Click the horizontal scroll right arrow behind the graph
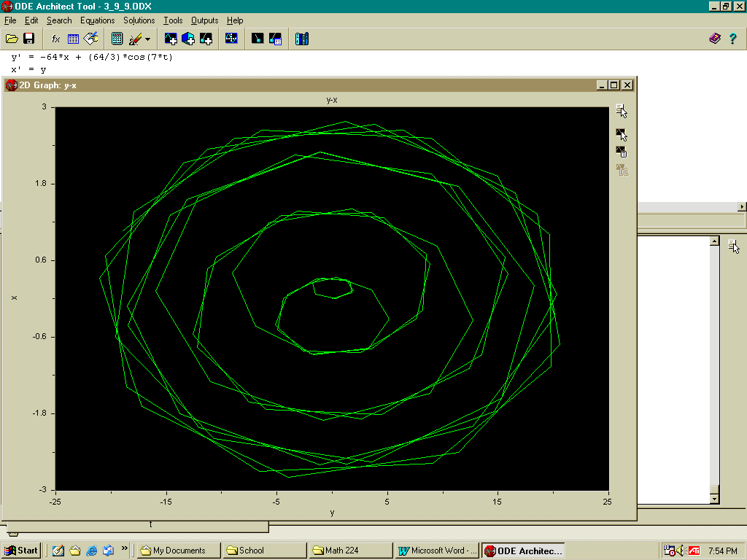The image size is (747, 560). 742,206
